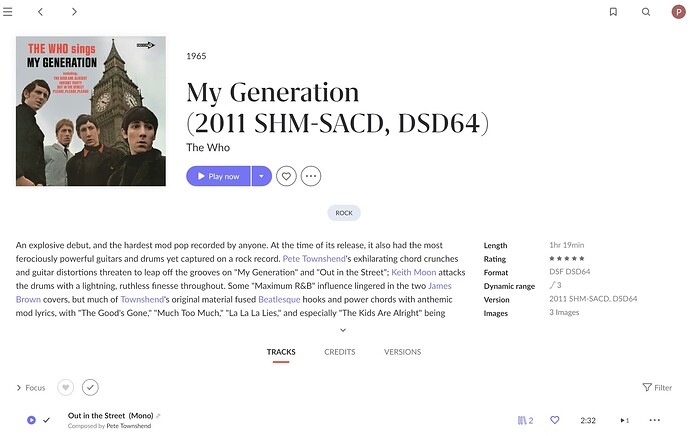Toggle the picked tracks check filter
690x436 pixels.
90,388
